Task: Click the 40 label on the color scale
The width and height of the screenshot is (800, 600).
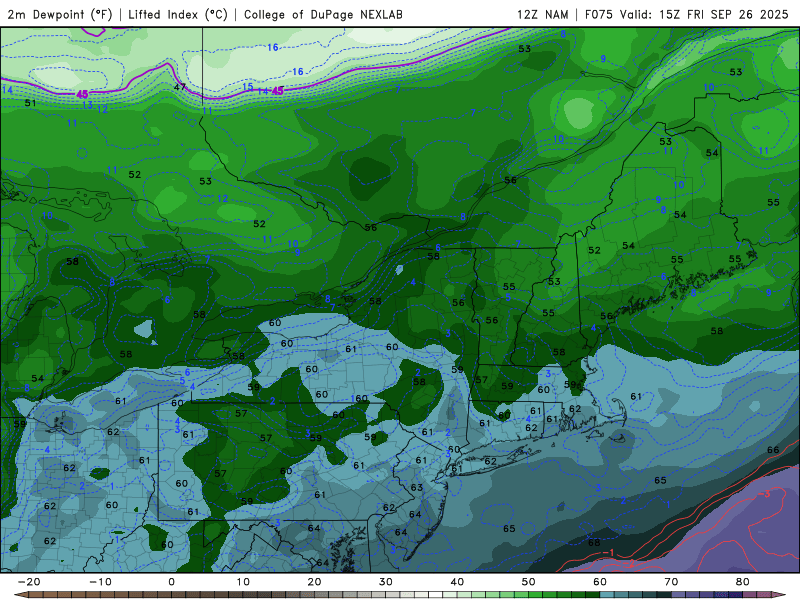Action: [457, 582]
